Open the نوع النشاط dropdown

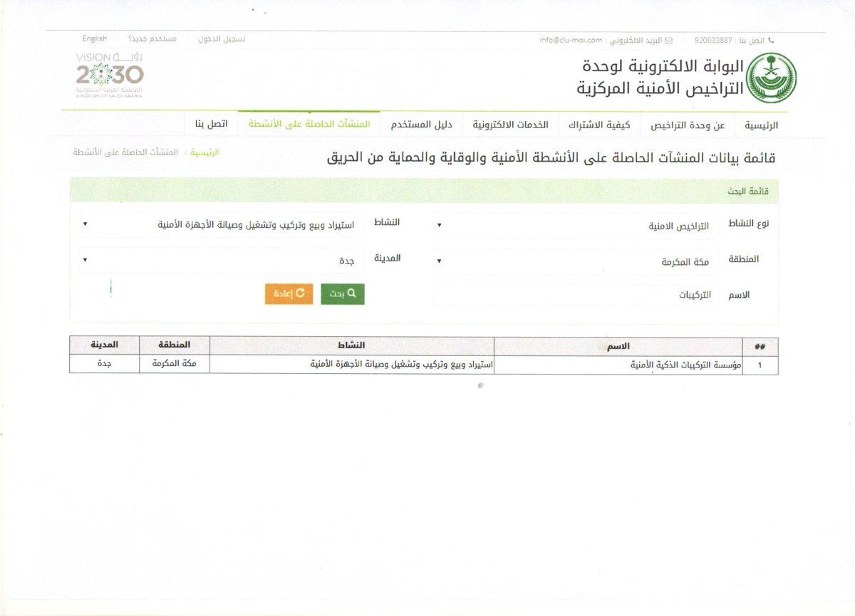(x=576, y=226)
